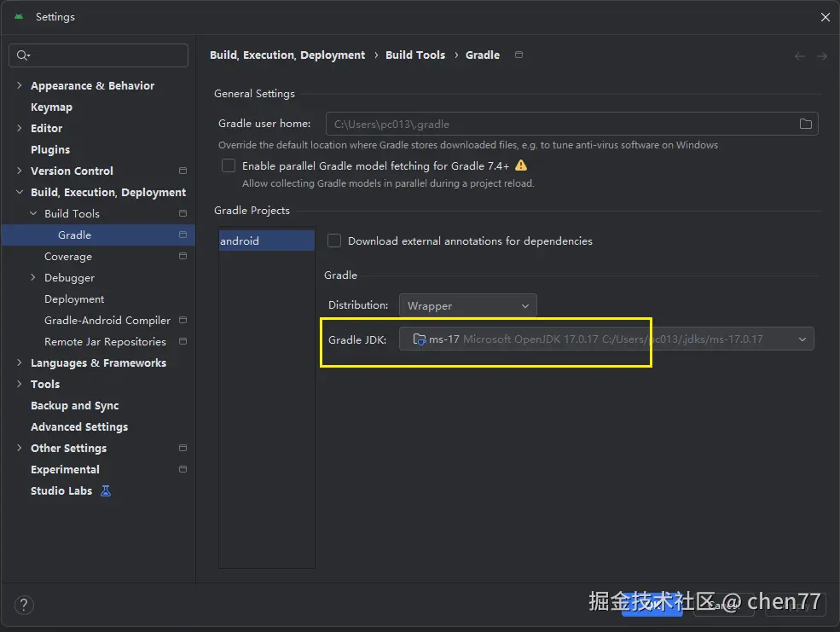Click the forward navigation arrow
The height and width of the screenshot is (632, 840).
tap(822, 56)
